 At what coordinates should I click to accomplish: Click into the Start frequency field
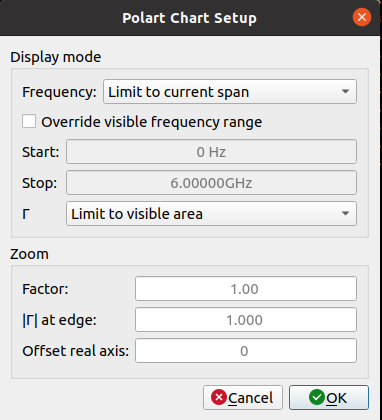coord(211,152)
